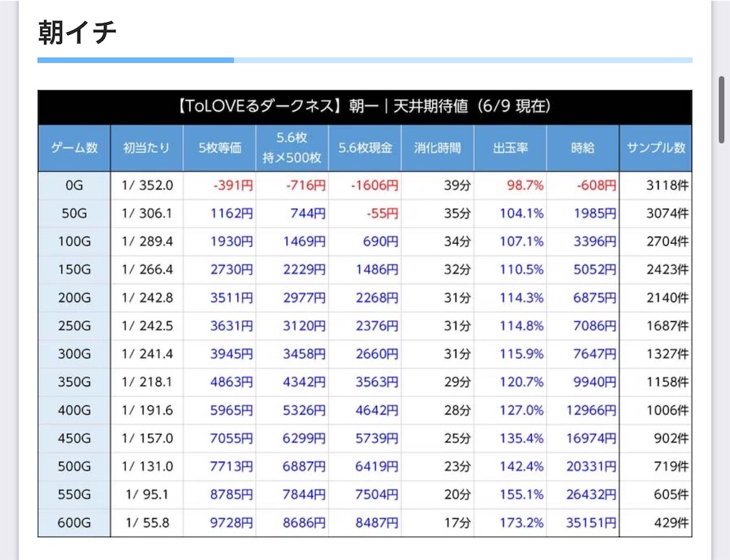This screenshot has width=730, height=560.
Task: Click the 1/ 191.6 probability cell
Action: [147, 410]
